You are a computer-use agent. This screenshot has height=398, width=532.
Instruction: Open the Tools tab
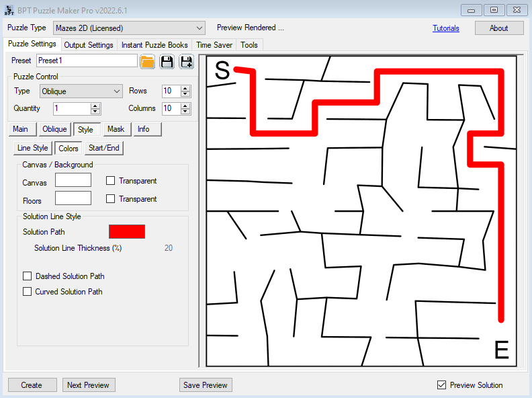click(249, 45)
